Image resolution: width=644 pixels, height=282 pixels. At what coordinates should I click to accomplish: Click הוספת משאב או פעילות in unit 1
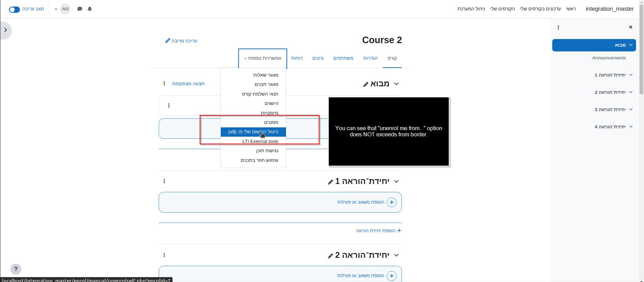pyautogui.click(x=360, y=202)
